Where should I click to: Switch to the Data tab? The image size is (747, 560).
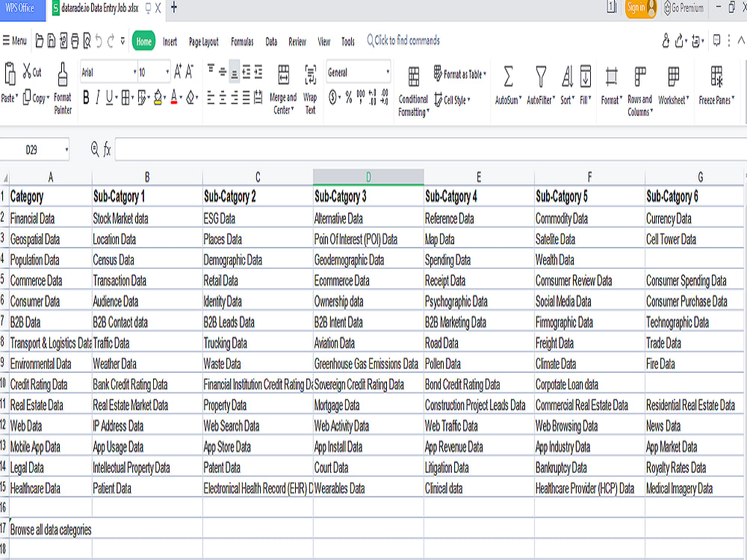[271, 41]
